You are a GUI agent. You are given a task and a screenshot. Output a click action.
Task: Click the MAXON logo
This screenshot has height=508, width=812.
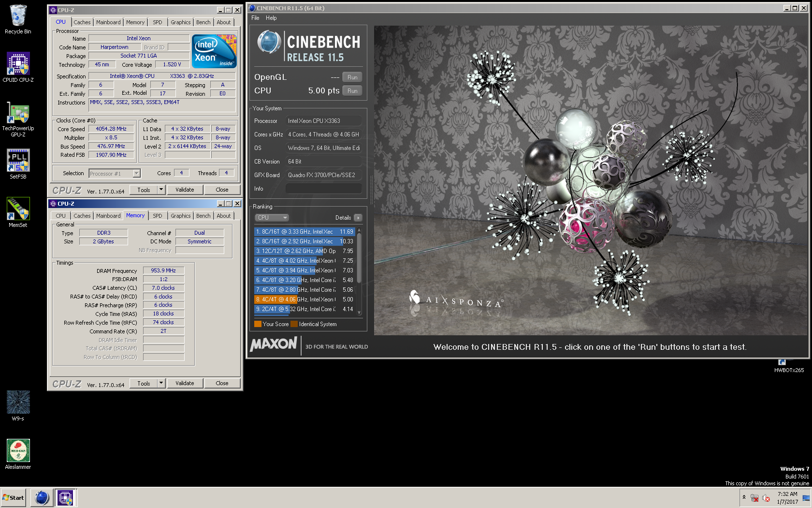coord(274,344)
